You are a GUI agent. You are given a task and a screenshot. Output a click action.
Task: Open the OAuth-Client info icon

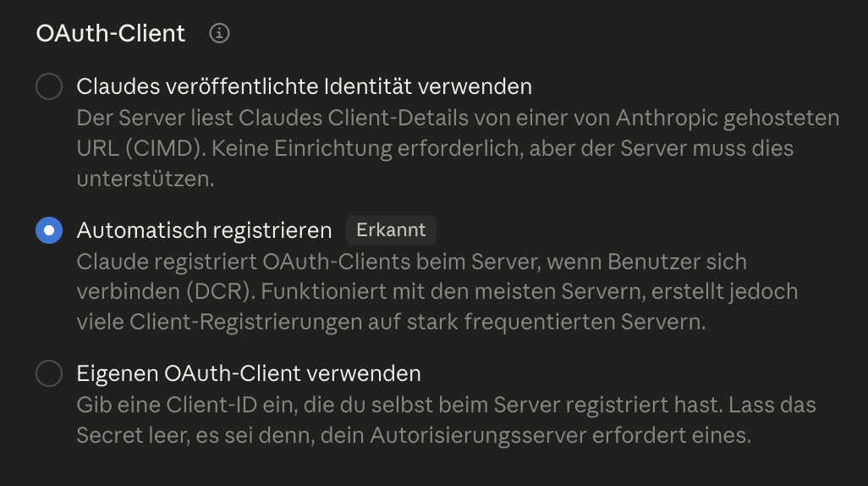(219, 33)
